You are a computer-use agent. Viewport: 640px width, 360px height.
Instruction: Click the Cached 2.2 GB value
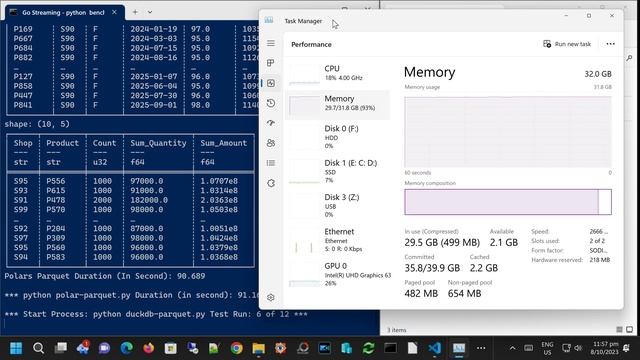[484, 268]
